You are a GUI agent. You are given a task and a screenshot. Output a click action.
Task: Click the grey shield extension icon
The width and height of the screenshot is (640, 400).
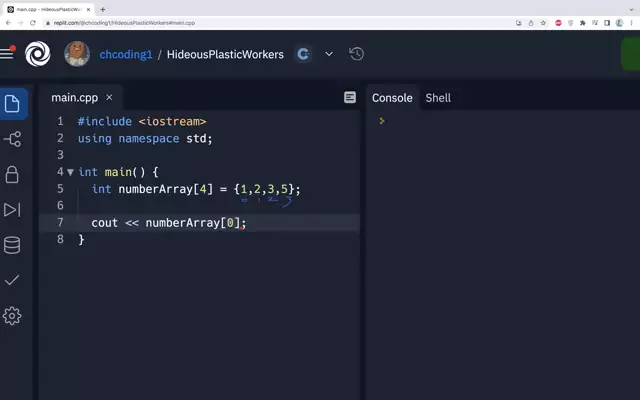point(571,23)
